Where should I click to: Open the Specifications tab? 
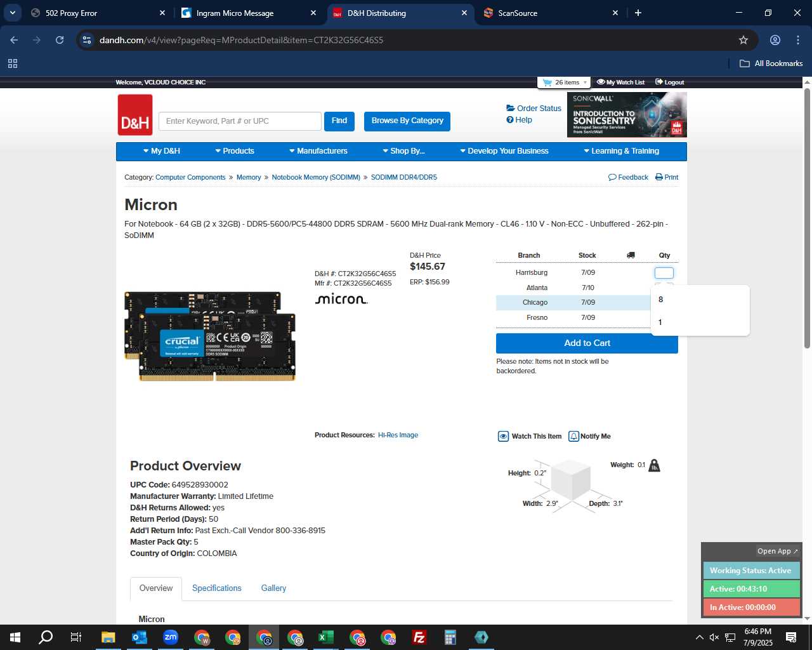click(x=217, y=588)
